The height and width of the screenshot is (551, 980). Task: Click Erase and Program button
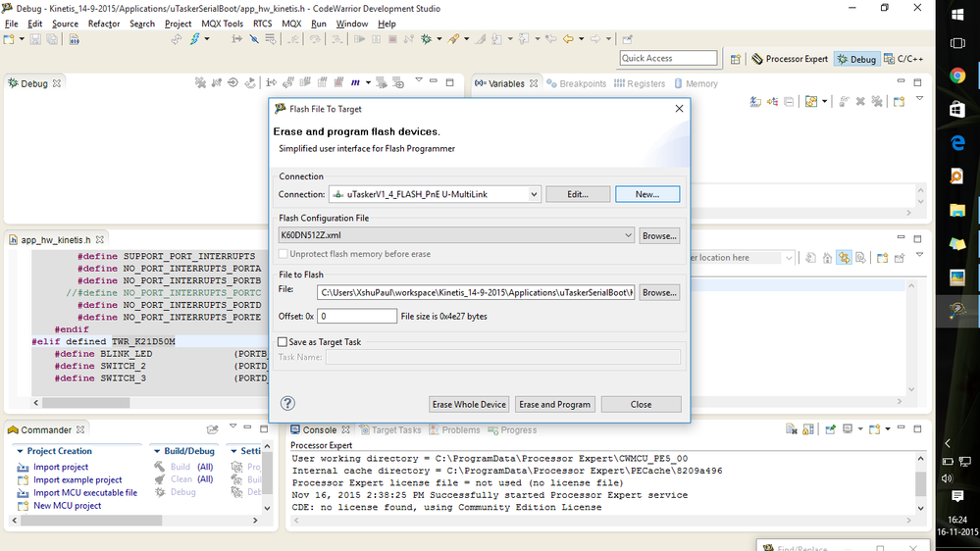(x=554, y=404)
